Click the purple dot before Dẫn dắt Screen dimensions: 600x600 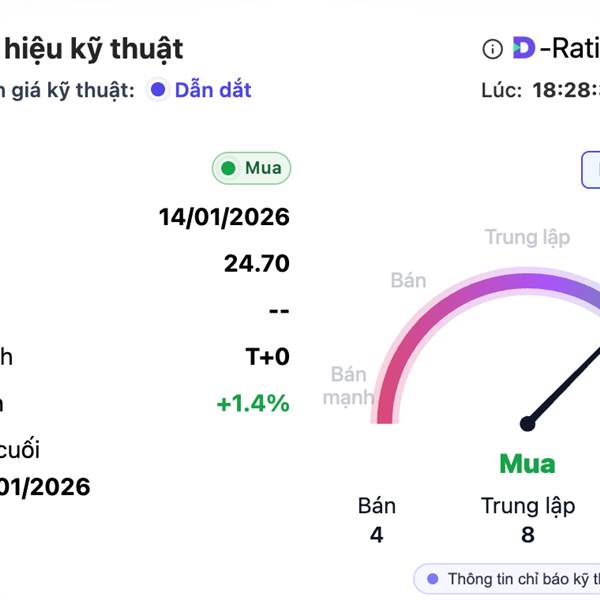coord(157,90)
